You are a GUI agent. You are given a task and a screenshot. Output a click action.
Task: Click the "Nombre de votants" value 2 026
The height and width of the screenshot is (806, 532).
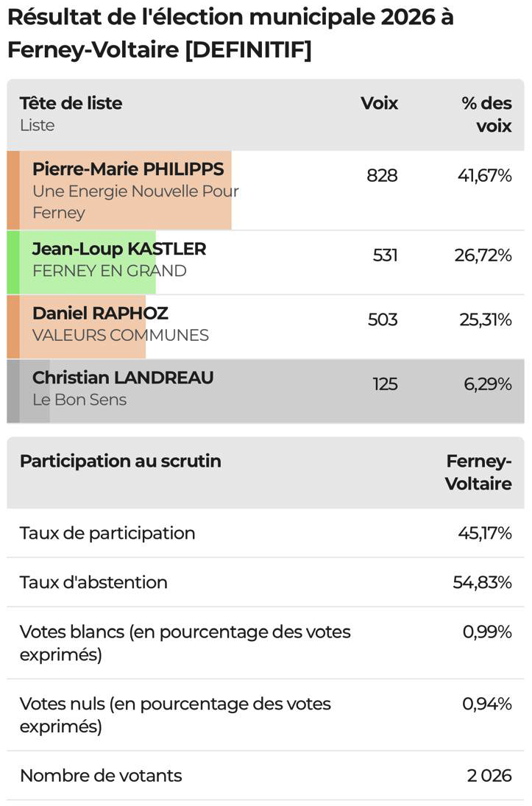coord(489,775)
